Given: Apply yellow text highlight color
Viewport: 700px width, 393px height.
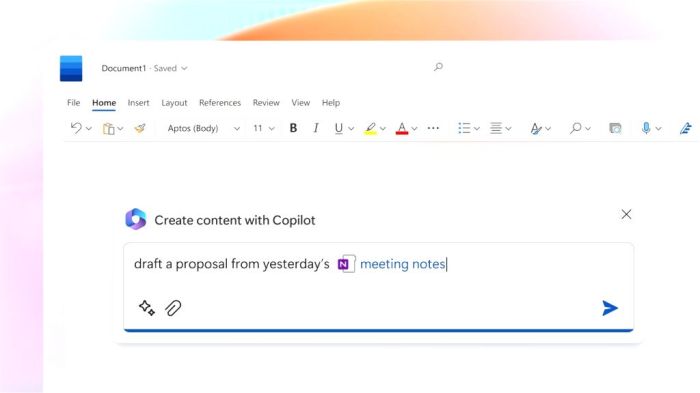Looking at the screenshot, I should tap(370, 129).
